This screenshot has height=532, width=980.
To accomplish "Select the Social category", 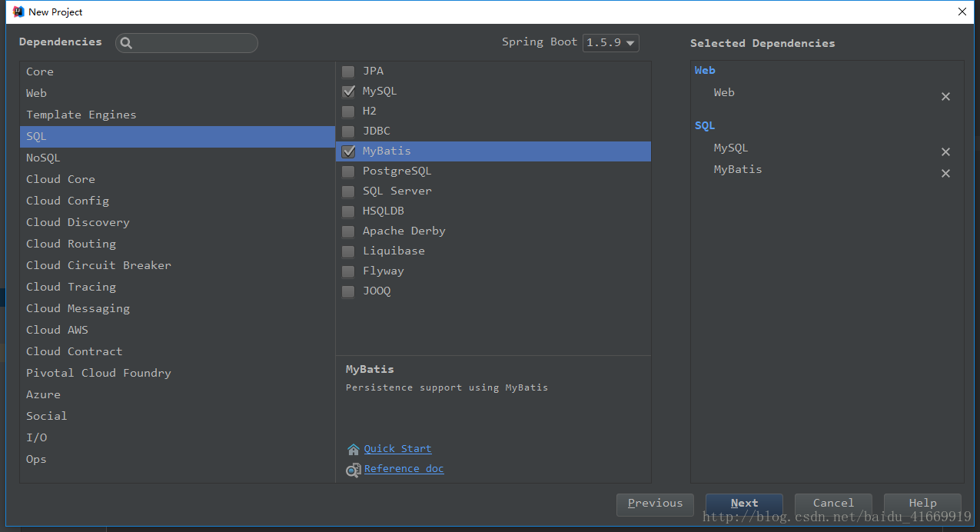I will [x=178, y=416].
